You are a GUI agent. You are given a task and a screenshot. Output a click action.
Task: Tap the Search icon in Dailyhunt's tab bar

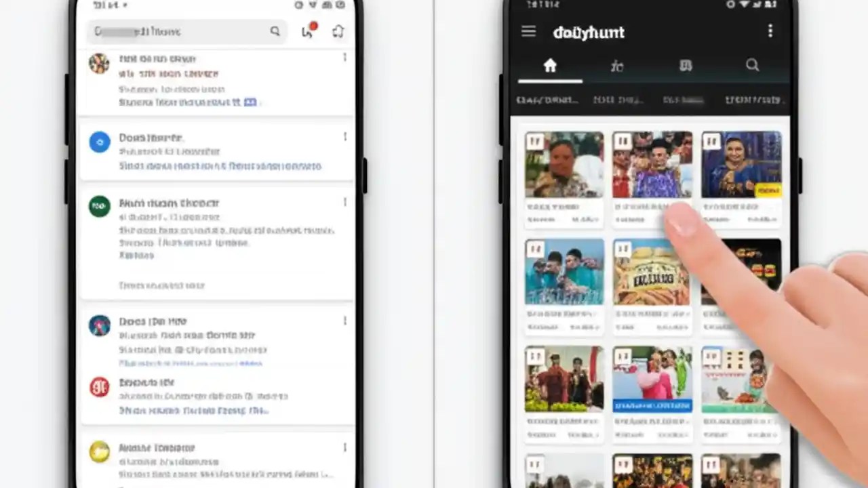[752, 65]
